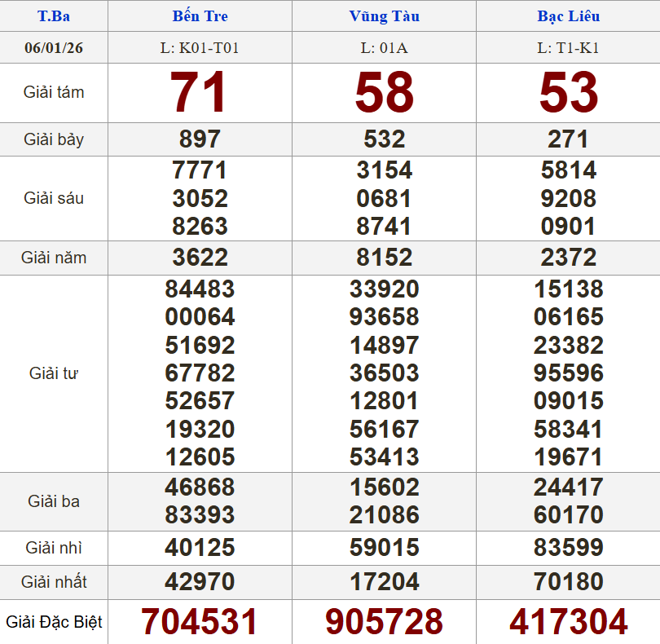660x644 pixels.
Task: Open the Bến Tre province link
Action: point(200,16)
